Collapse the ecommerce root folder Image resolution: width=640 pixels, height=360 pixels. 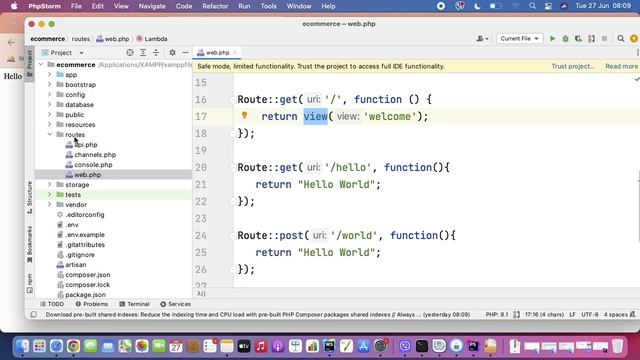tap(41, 64)
